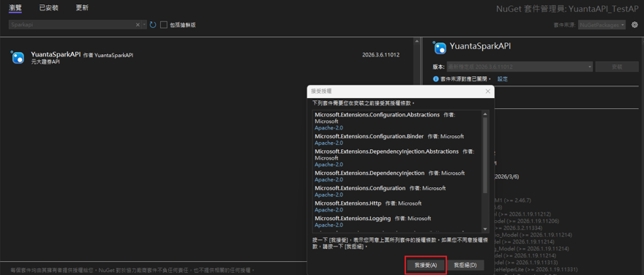Open the search box history dropdown arrow

[144, 25]
